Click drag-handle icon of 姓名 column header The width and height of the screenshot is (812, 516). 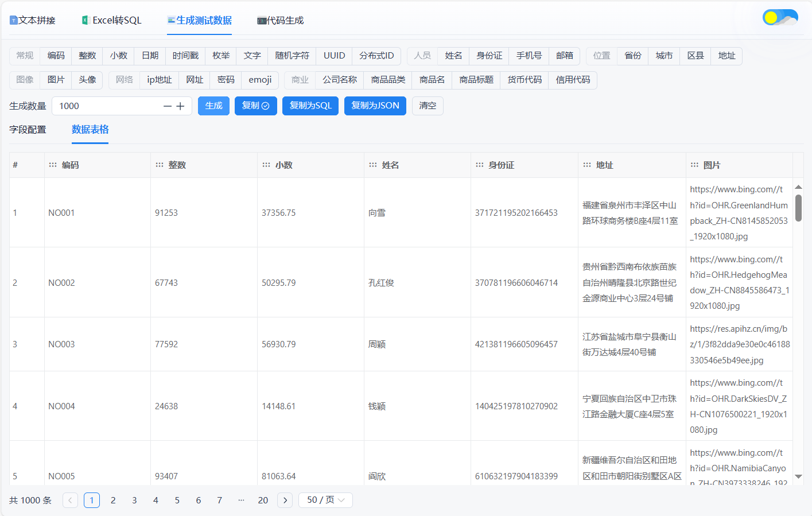coord(373,165)
